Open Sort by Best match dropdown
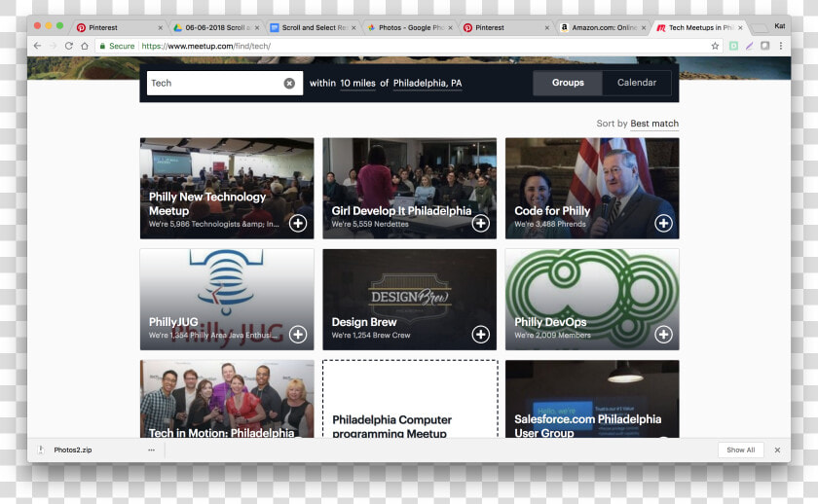Image resolution: width=818 pixels, height=504 pixels. click(654, 124)
